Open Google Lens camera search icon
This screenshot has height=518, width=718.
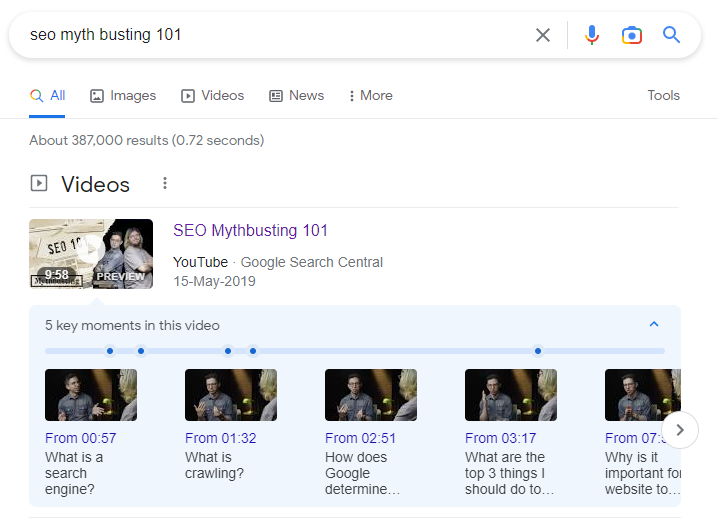(x=631, y=35)
